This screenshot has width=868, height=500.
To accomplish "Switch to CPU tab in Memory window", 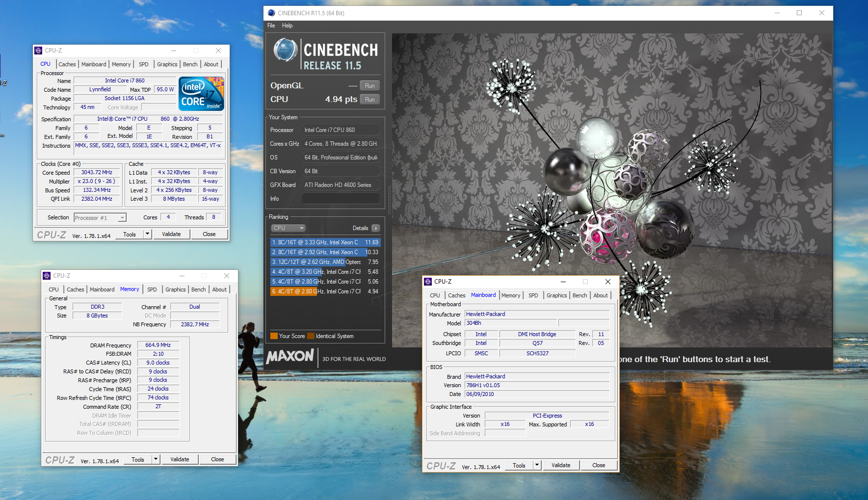I will click(x=53, y=289).
